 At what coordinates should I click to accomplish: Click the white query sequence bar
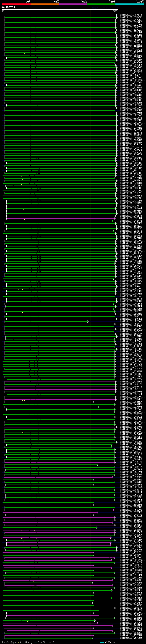60,10
